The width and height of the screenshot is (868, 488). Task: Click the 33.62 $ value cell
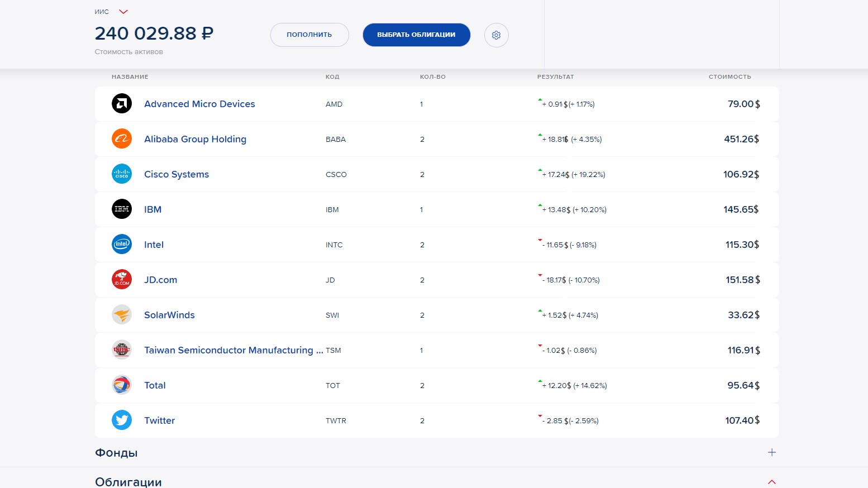pos(744,315)
